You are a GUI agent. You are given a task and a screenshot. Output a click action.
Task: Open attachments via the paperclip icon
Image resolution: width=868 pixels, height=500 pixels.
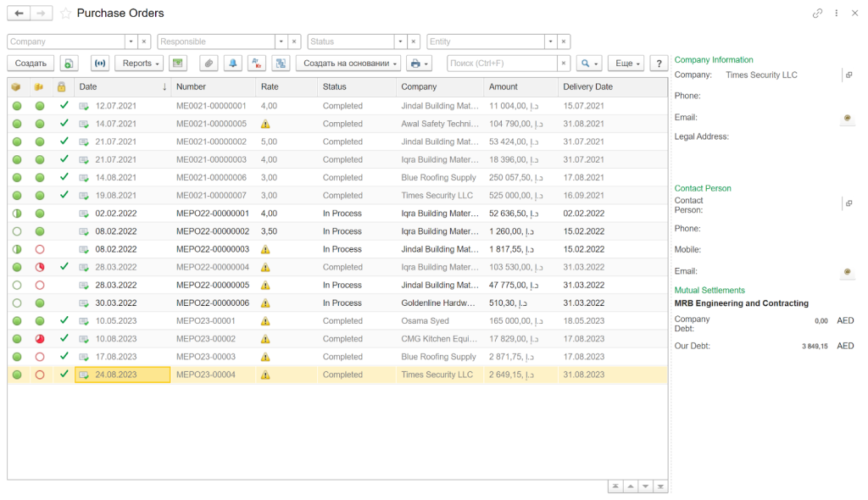coord(209,63)
